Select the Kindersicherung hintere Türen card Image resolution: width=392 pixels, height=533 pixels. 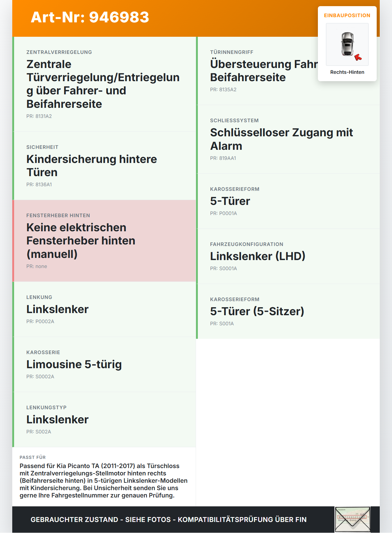coord(104,166)
